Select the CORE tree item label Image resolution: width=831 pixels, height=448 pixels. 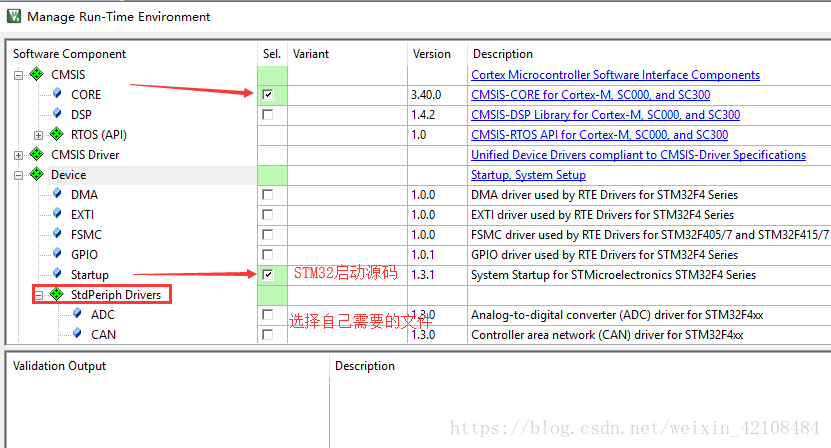pyautogui.click(x=86, y=95)
